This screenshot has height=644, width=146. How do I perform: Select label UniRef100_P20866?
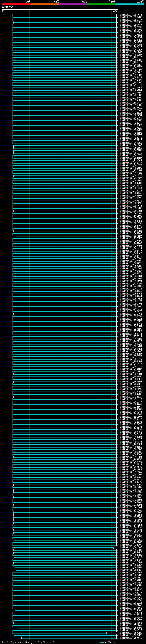tap(131, 623)
